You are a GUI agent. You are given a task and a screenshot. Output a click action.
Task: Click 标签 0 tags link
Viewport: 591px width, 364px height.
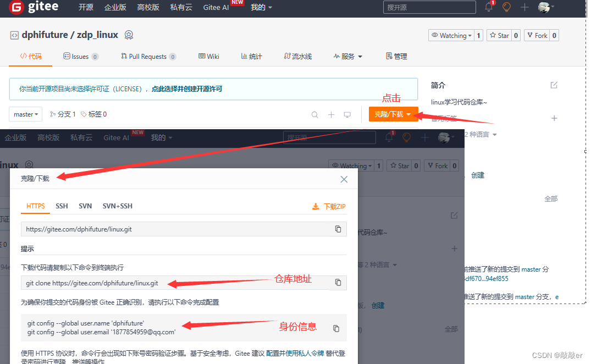pos(94,114)
